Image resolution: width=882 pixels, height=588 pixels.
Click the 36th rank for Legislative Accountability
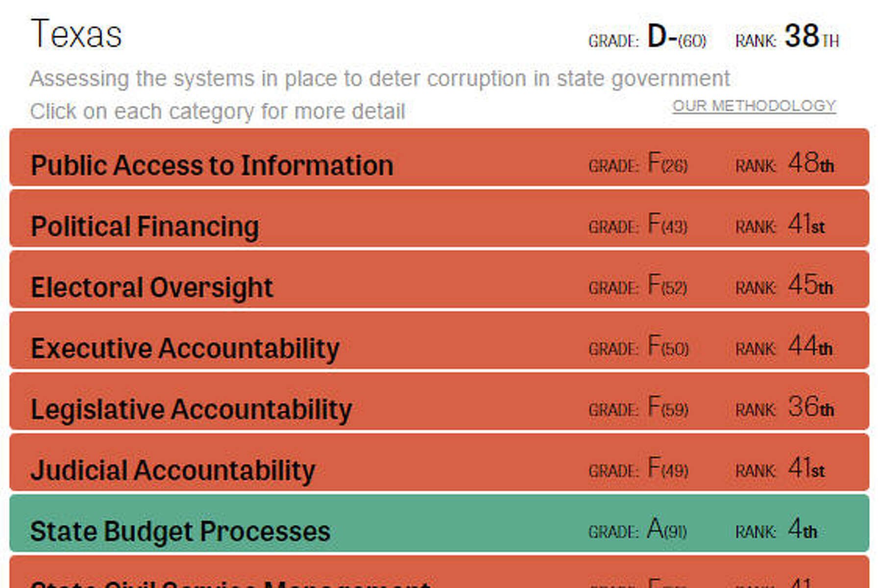click(810, 407)
